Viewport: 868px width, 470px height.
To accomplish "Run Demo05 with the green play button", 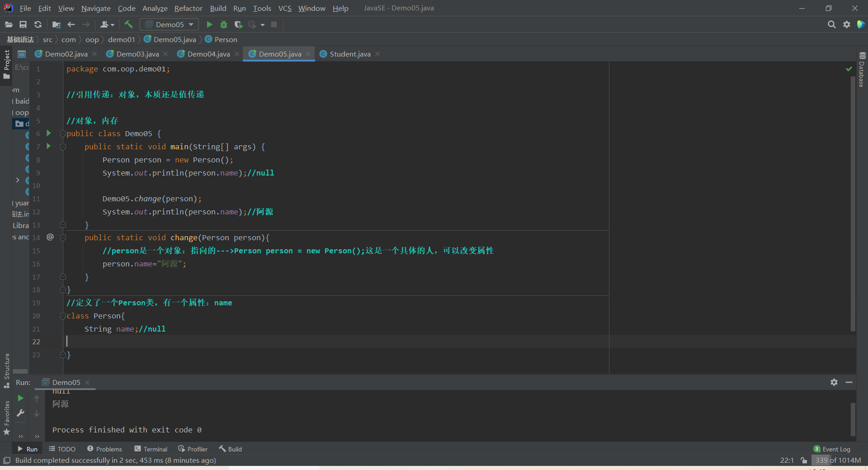I will pos(209,24).
